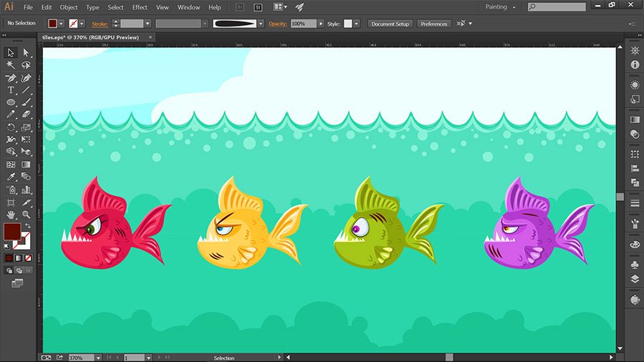Swap fill and stroke colors

(28, 226)
